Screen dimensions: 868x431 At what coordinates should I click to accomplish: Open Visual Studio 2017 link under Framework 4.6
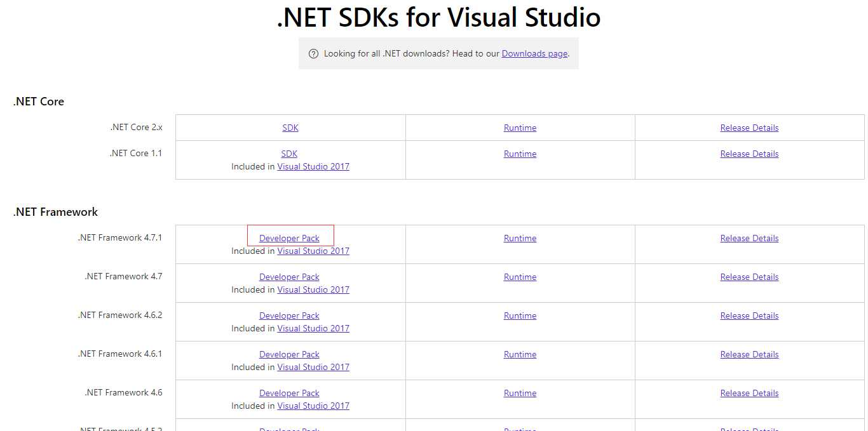point(313,406)
